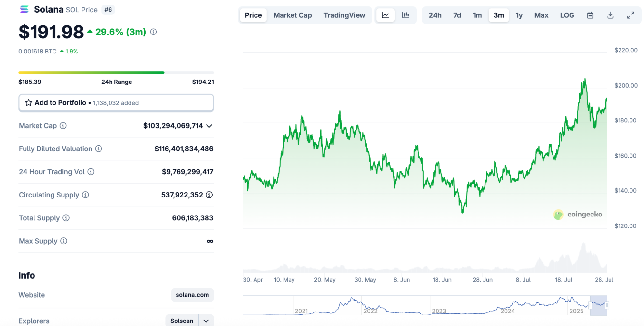Click info icon next to 29.6% (3m)
Viewport: 644px width, 326px height.
[153, 32]
